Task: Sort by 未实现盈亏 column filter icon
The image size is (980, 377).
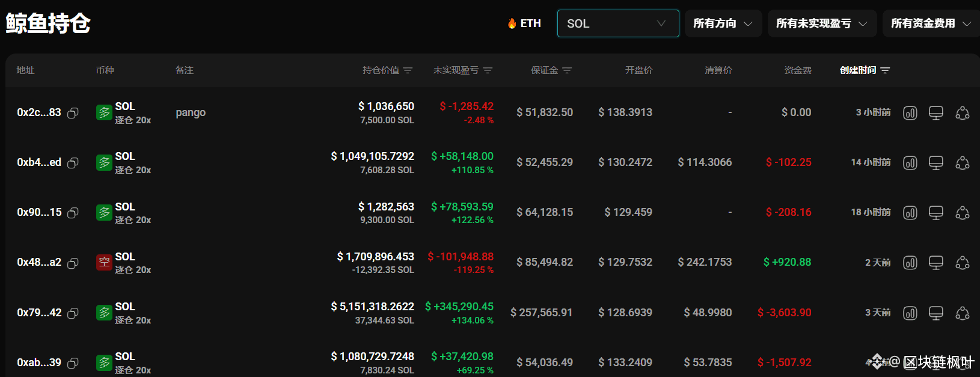Action: [x=488, y=70]
